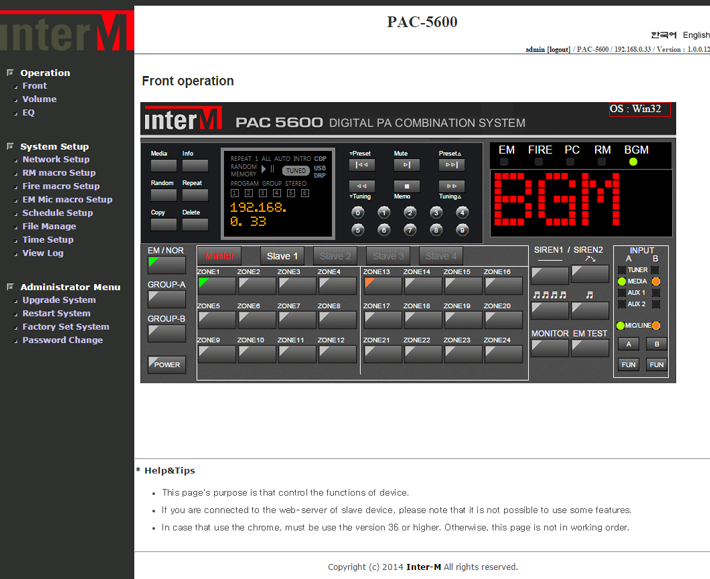Open Network Setup from System Setup

coord(56,159)
